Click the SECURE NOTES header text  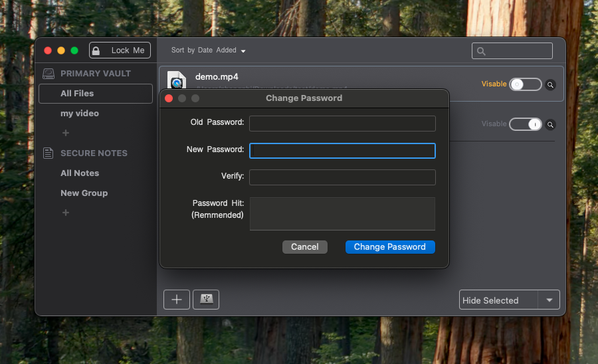click(94, 153)
